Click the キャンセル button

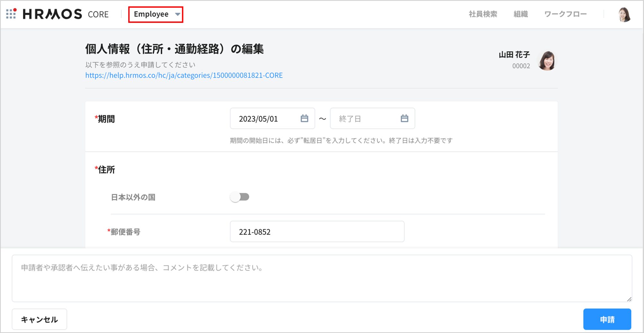pos(40,319)
